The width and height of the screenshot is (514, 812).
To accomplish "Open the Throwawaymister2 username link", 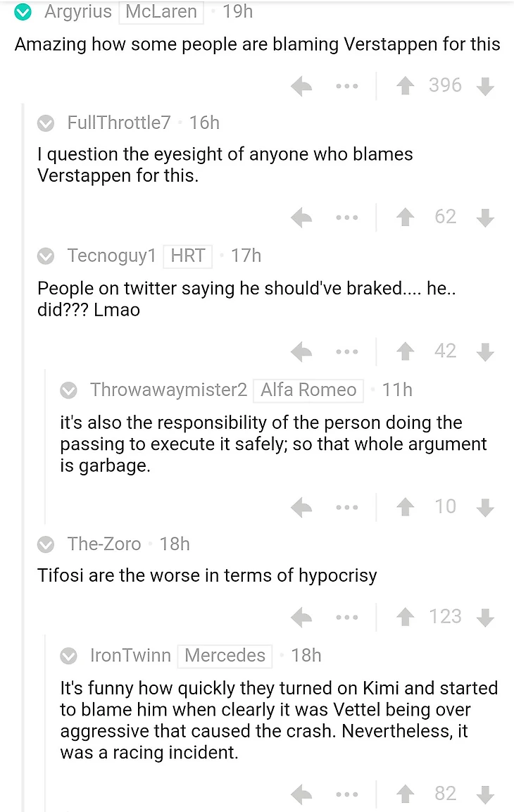I will coord(168,389).
